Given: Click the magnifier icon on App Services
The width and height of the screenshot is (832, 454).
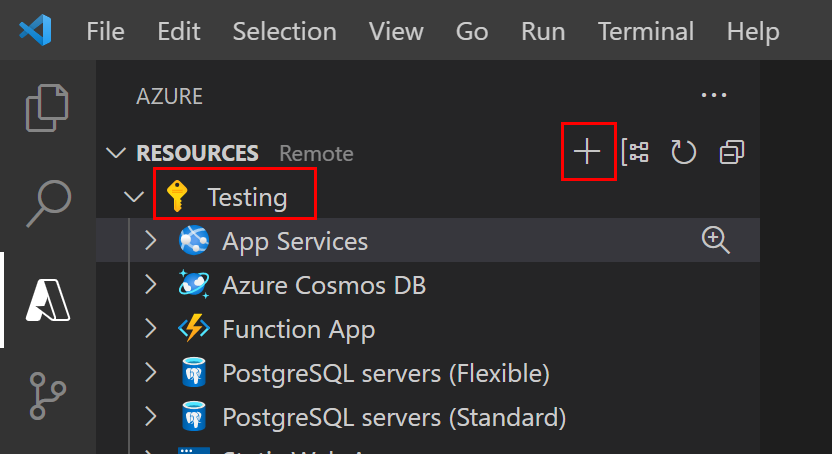Looking at the screenshot, I should pyautogui.click(x=716, y=240).
